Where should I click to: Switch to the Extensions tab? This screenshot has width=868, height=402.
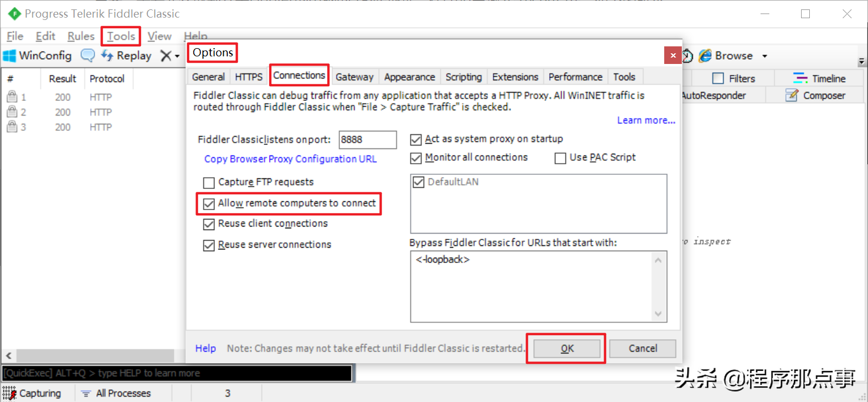(515, 77)
